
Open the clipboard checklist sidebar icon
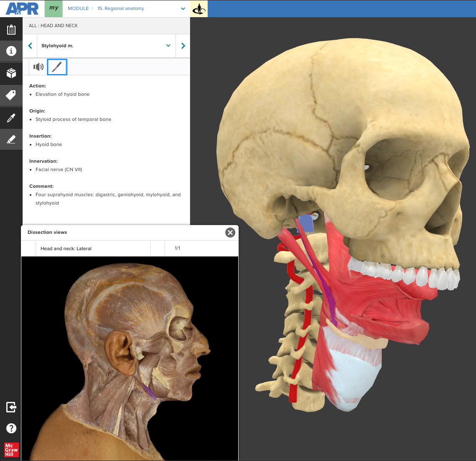pos(11,29)
